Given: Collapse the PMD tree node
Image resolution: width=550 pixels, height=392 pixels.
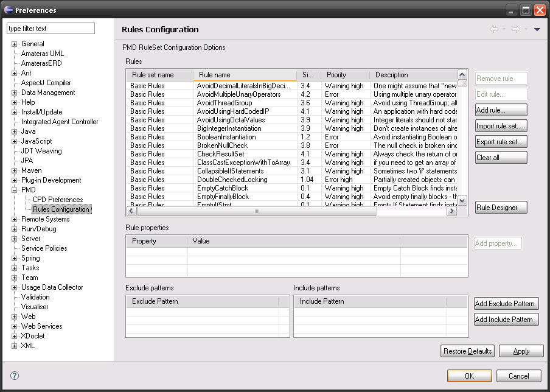Looking at the screenshot, I should coord(15,190).
